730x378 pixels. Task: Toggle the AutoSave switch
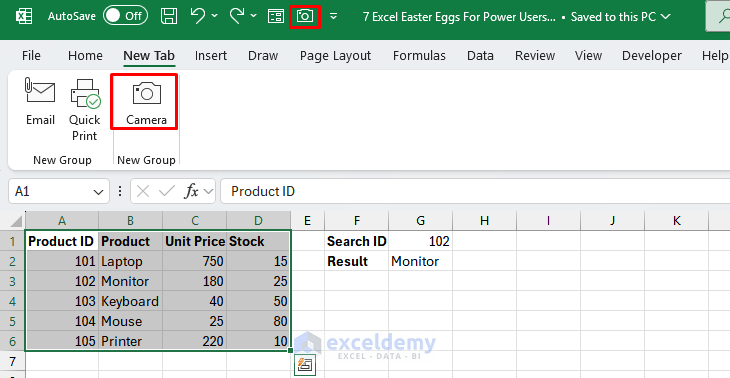(x=125, y=16)
